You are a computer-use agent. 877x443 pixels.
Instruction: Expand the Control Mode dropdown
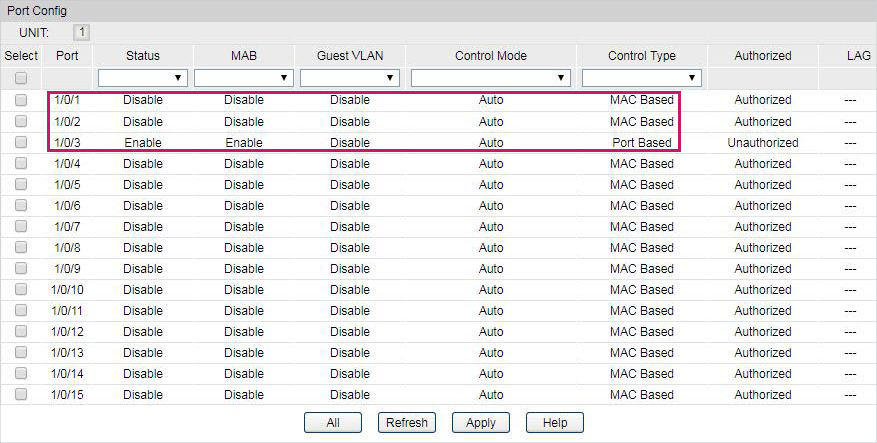click(490, 78)
